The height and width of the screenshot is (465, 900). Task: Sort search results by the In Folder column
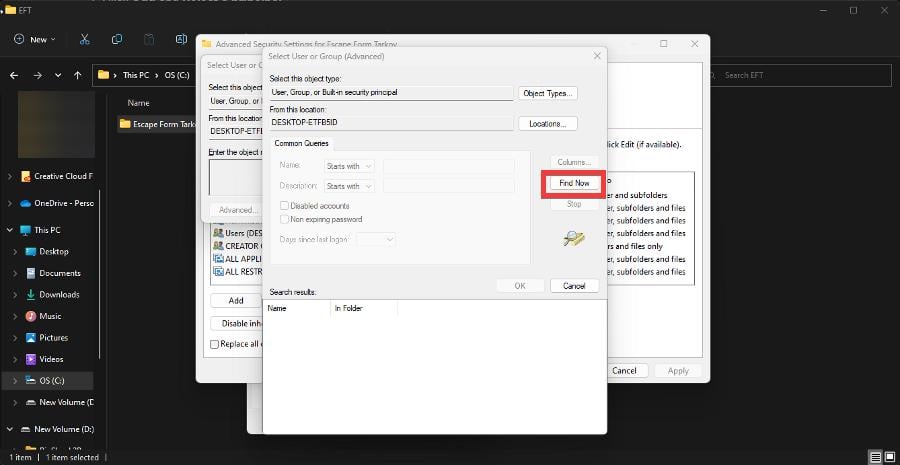pyautogui.click(x=364, y=308)
